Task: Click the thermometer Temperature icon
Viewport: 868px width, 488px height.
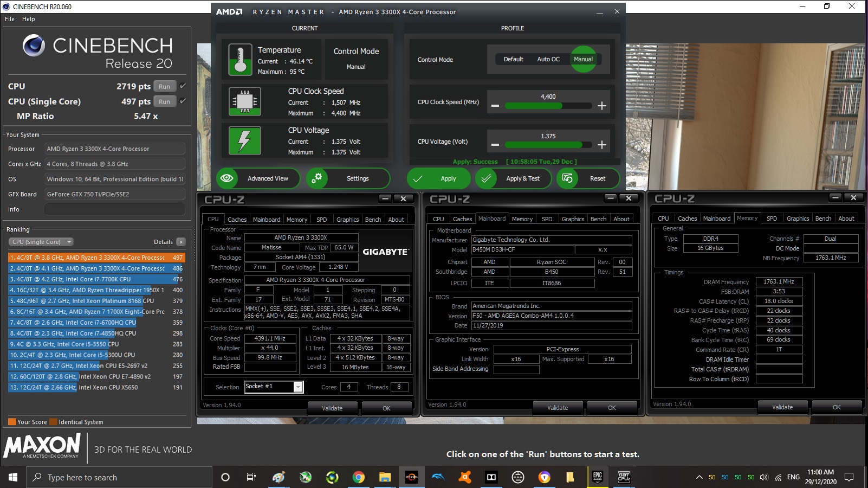Action: tap(240, 60)
